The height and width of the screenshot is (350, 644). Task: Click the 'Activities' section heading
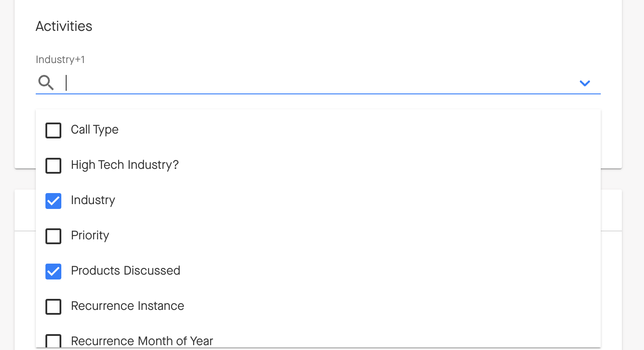point(64,26)
